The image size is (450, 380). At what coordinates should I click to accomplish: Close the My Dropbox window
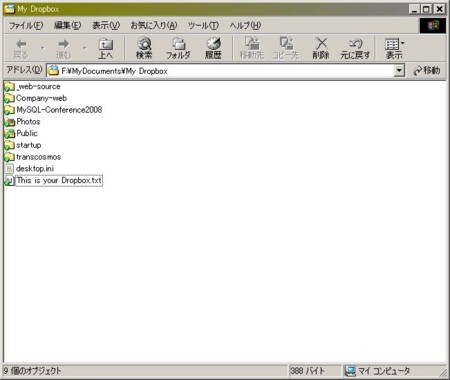(x=440, y=9)
